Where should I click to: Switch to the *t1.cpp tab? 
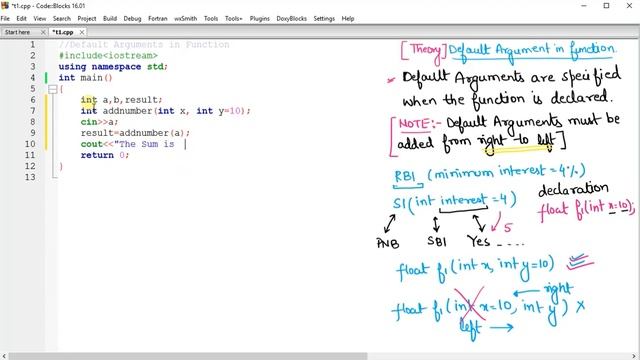click(63, 32)
